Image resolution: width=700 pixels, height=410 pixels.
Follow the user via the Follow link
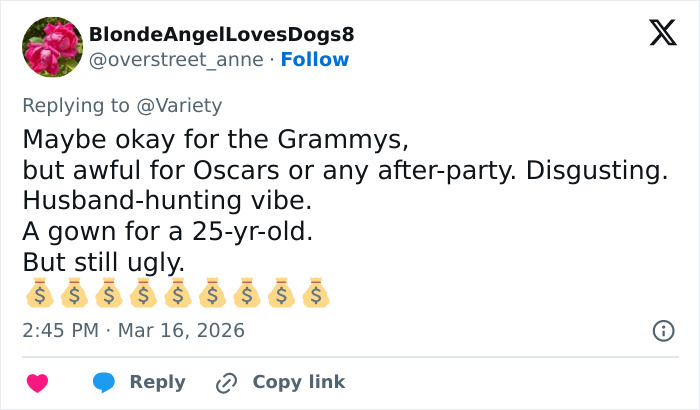[x=315, y=59]
